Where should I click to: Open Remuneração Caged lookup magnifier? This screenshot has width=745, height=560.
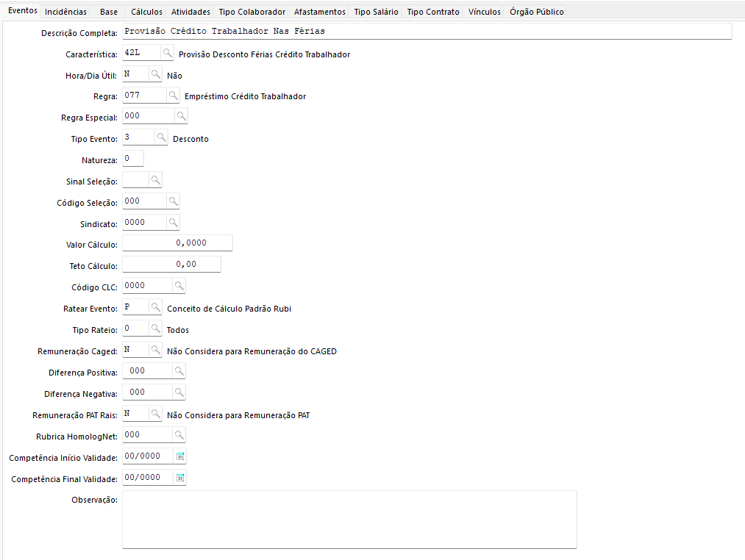[155, 350]
